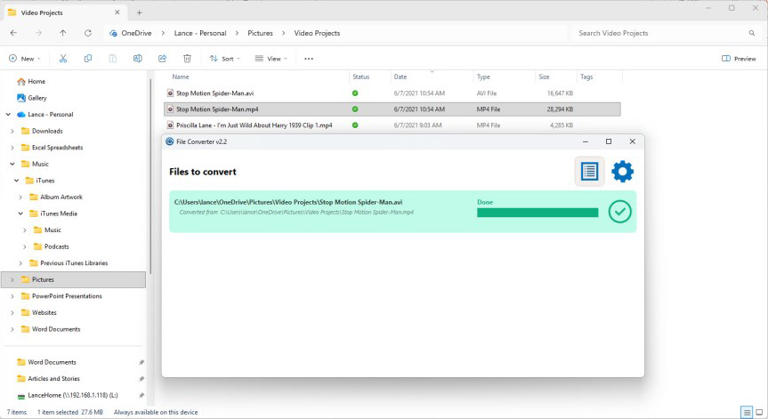Switch to large thumbnails view in status bar
This screenshot has width=768, height=419.
pos(759,412)
